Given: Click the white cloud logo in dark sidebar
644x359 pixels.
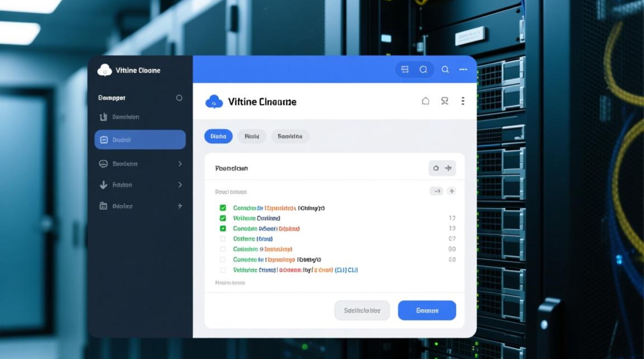Looking at the screenshot, I should pos(104,70).
